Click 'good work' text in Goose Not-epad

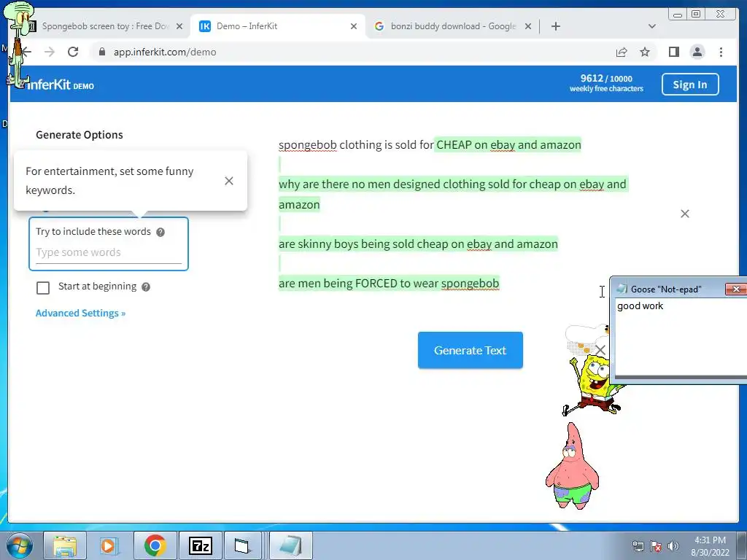(640, 306)
